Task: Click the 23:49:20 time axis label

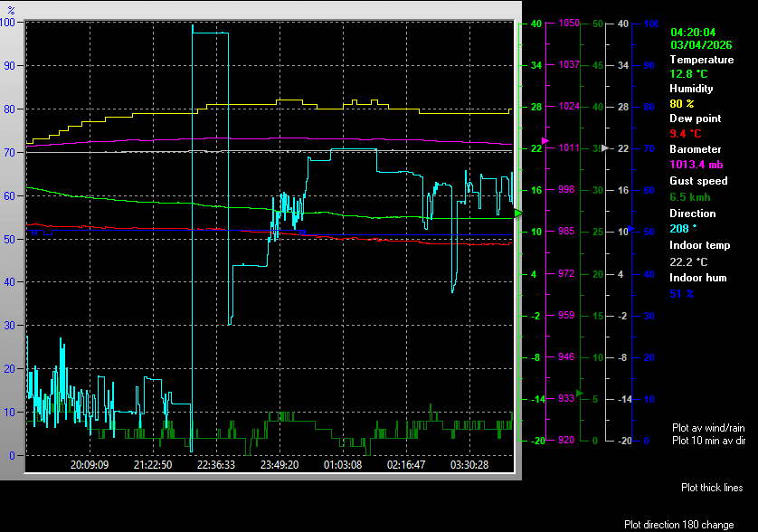Action: [280, 465]
